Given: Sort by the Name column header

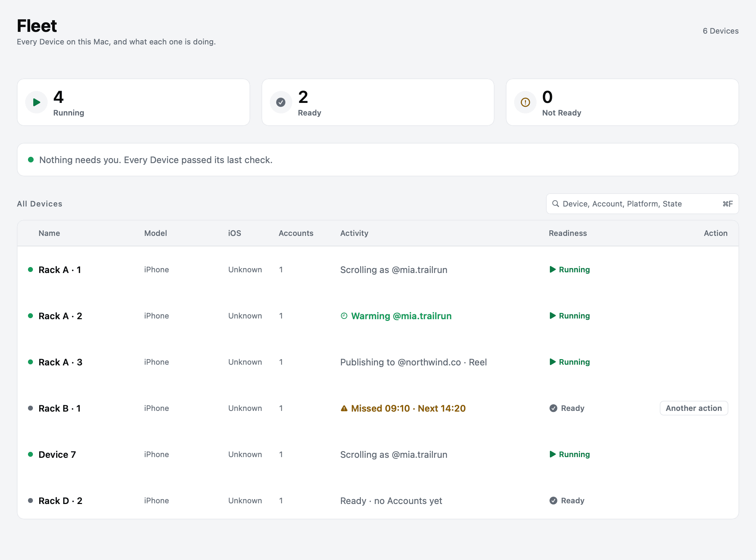Looking at the screenshot, I should 49,233.
